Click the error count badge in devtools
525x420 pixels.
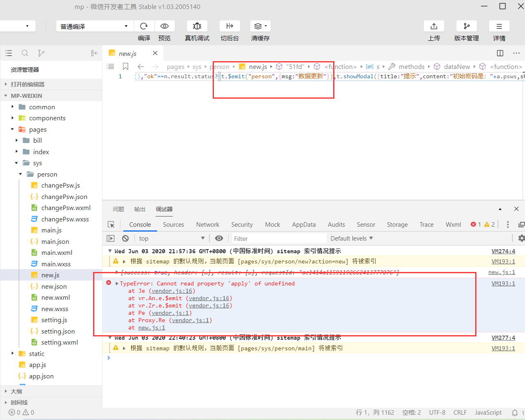pyautogui.click(x=476, y=225)
